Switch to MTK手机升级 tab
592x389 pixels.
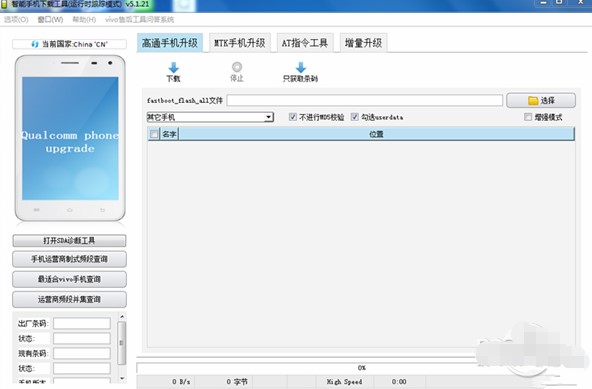click(240, 43)
